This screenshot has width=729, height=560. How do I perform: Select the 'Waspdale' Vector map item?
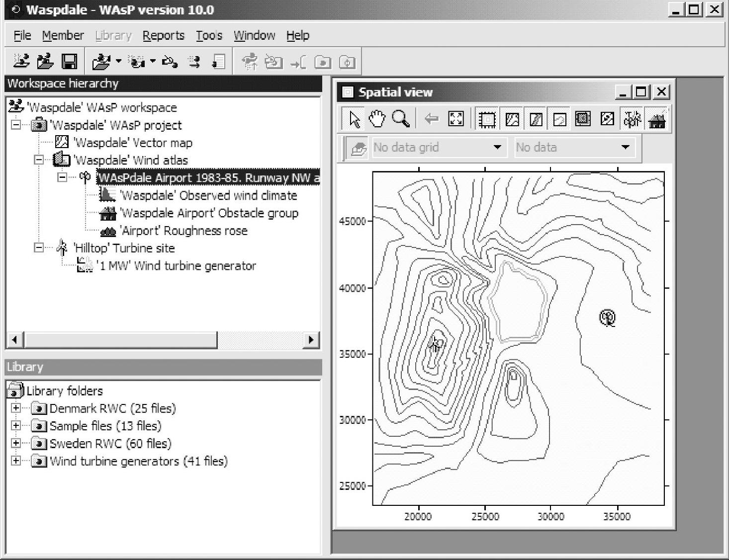[133, 143]
